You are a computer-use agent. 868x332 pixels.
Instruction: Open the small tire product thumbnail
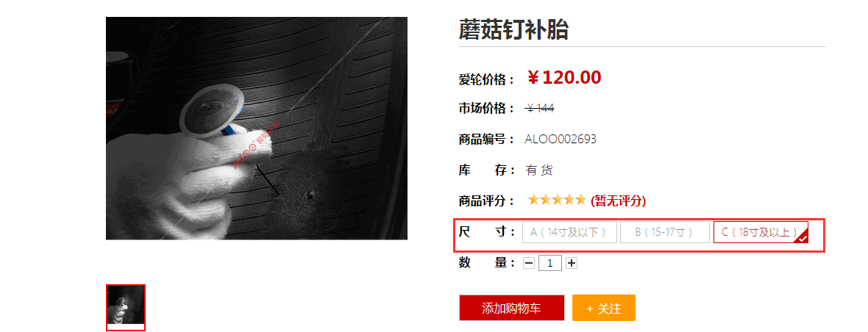[126, 306]
